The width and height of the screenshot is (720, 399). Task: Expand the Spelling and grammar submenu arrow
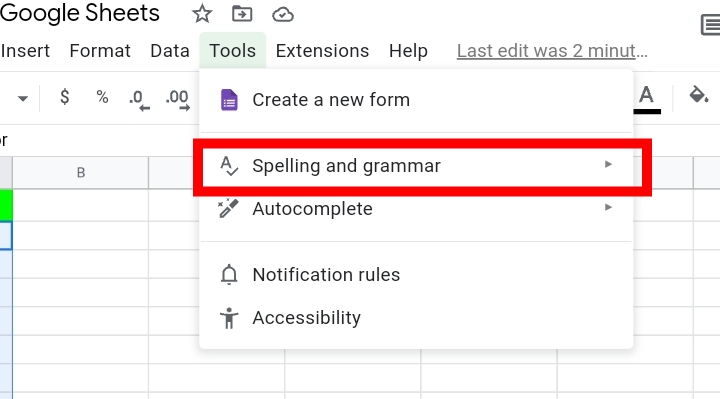coord(608,164)
